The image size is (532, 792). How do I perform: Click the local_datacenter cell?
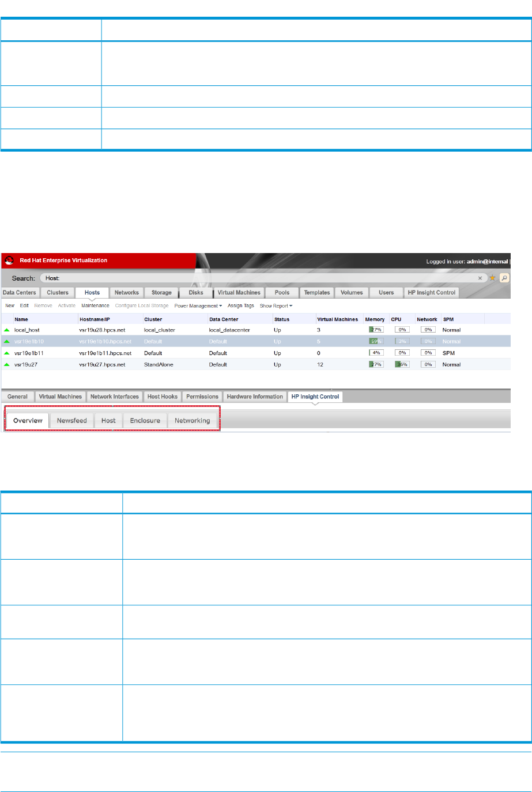point(229,330)
